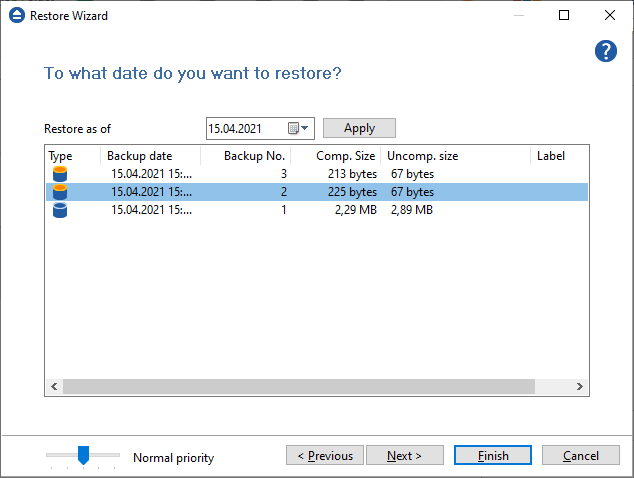Select the backup date of backup No. 3

click(x=151, y=174)
